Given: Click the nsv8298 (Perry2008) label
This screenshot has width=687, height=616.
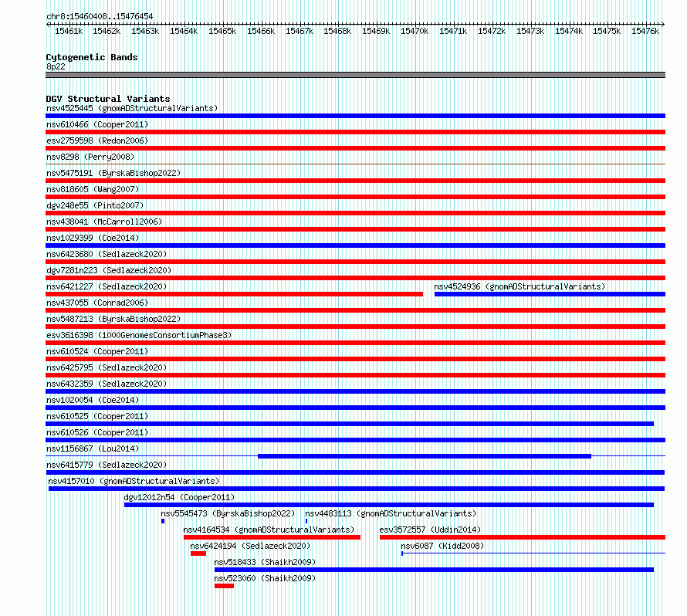Looking at the screenshot, I should point(90,157).
